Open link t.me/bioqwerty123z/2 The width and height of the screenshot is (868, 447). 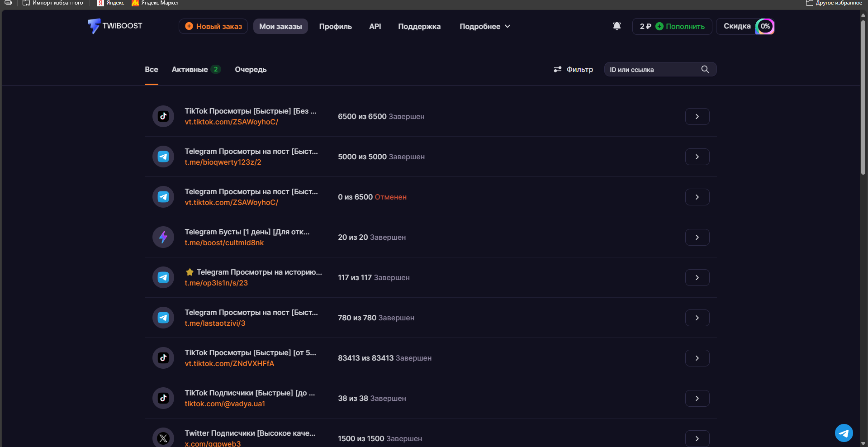point(223,162)
